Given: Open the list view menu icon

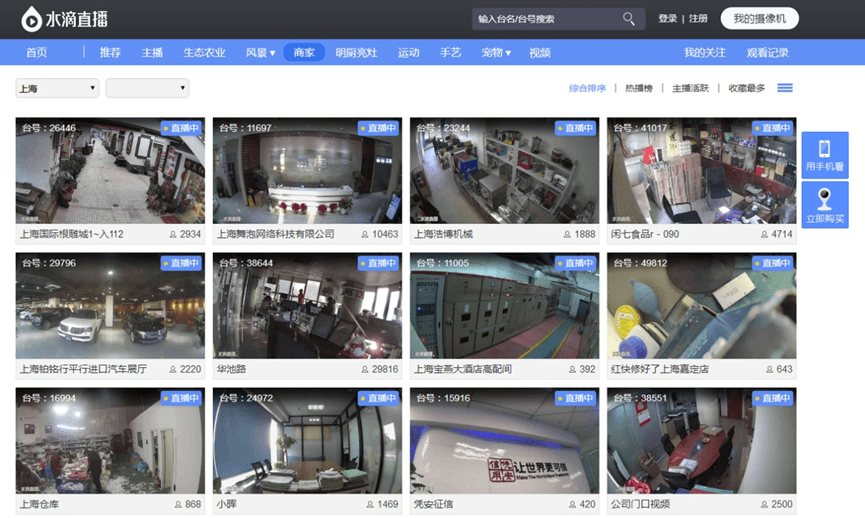Looking at the screenshot, I should point(785,88).
